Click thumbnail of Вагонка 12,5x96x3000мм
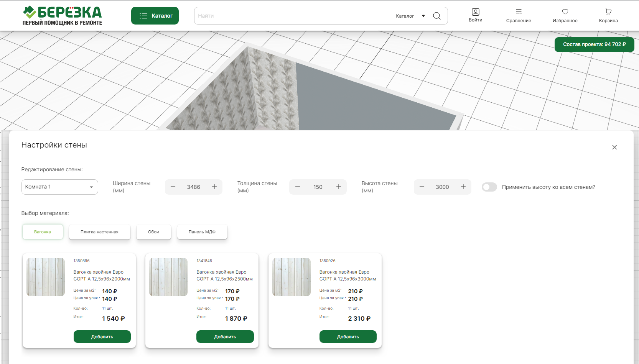Viewport: 639px width, 364px height. click(x=292, y=277)
